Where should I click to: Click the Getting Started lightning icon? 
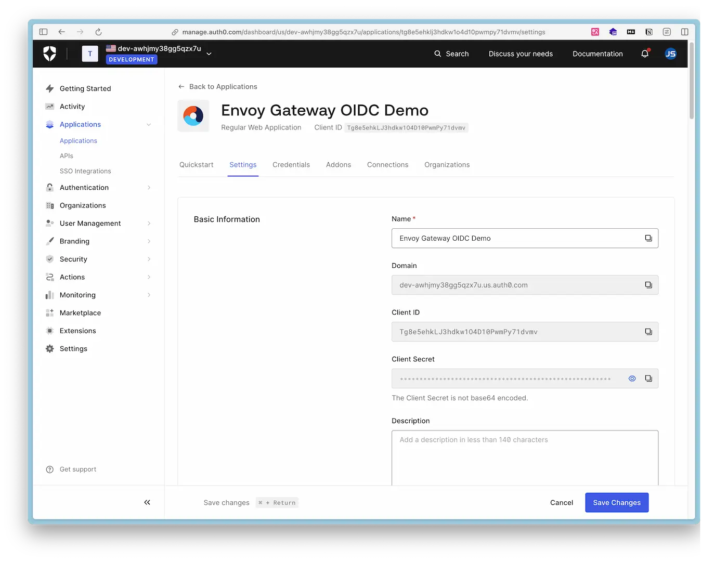pos(50,88)
